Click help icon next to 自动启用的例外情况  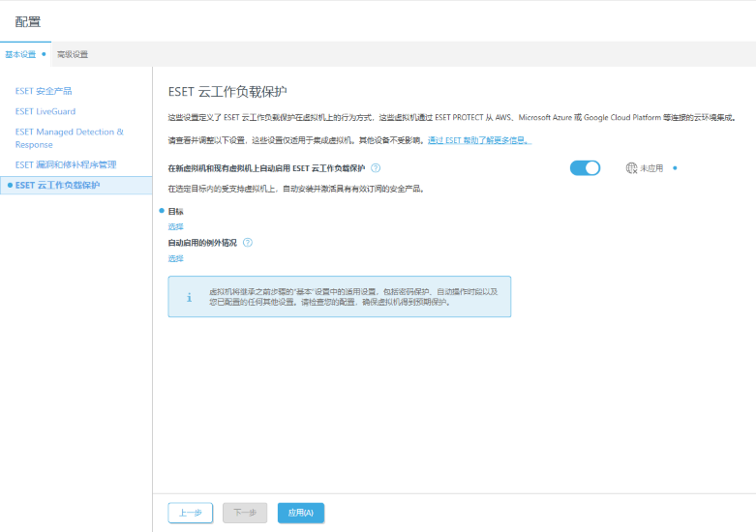tap(248, 243)
